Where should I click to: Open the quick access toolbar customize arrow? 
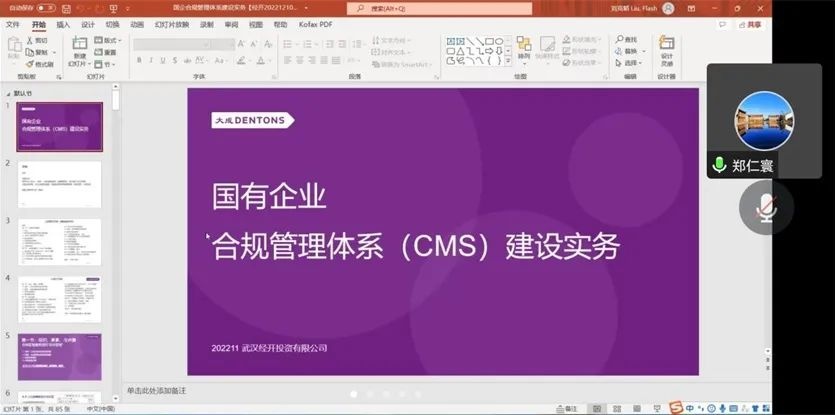pos(128,9)
